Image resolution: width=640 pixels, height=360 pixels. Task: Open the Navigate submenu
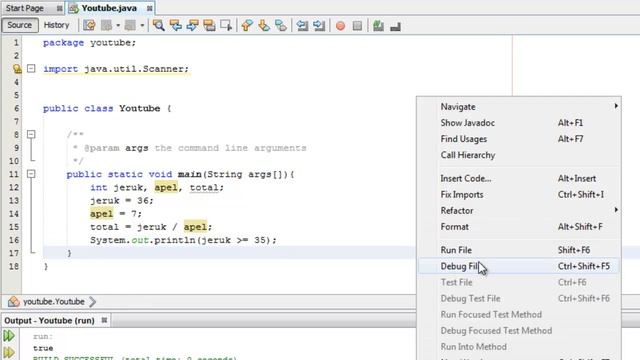(519, 107)
